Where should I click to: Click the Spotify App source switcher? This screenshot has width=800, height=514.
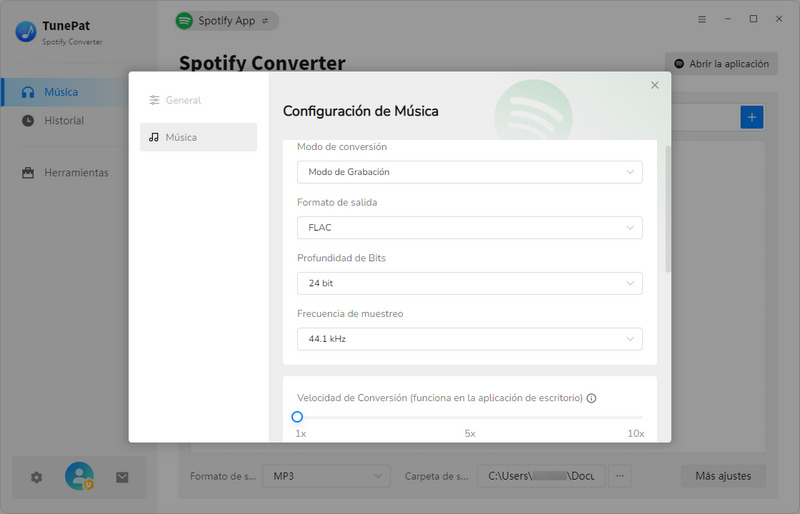point(227,21)
